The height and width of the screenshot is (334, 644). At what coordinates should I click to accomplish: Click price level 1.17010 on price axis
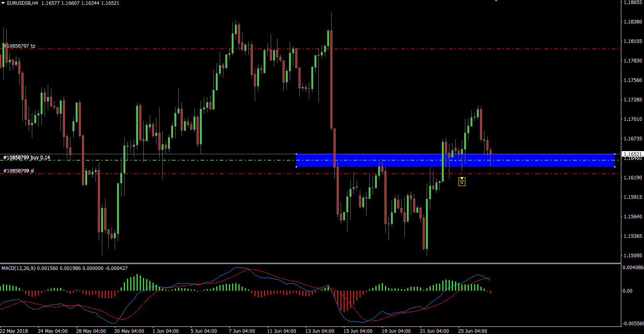click(x=632, y=119)
